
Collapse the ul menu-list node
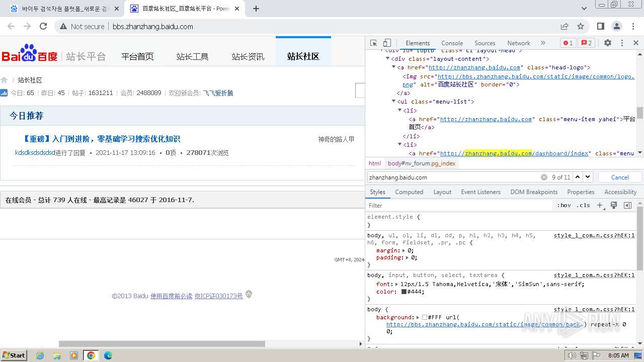coord(394,102)
